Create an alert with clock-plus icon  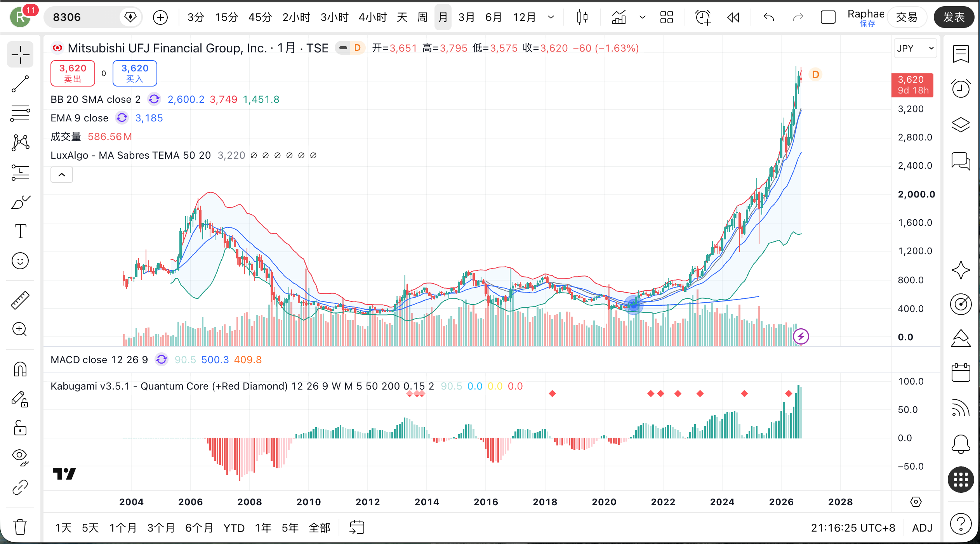(x=703, y=17)
